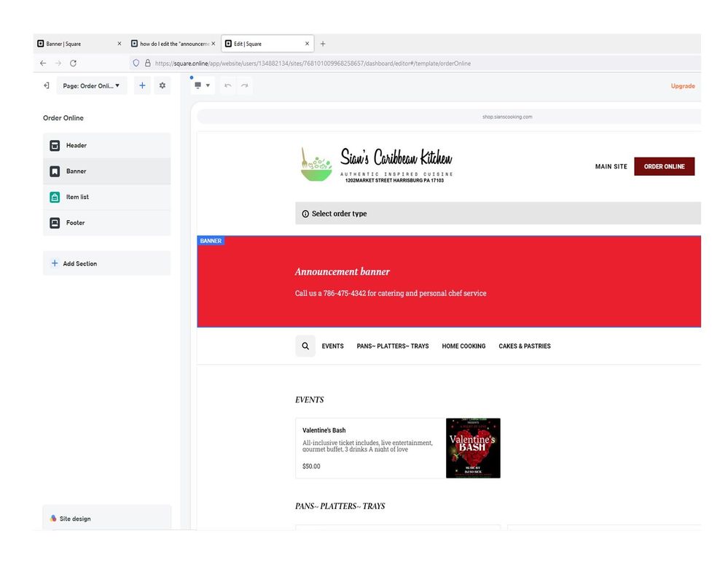Expand the Select order type bar
Screen dimensions: 728x563
pos(497,214)
